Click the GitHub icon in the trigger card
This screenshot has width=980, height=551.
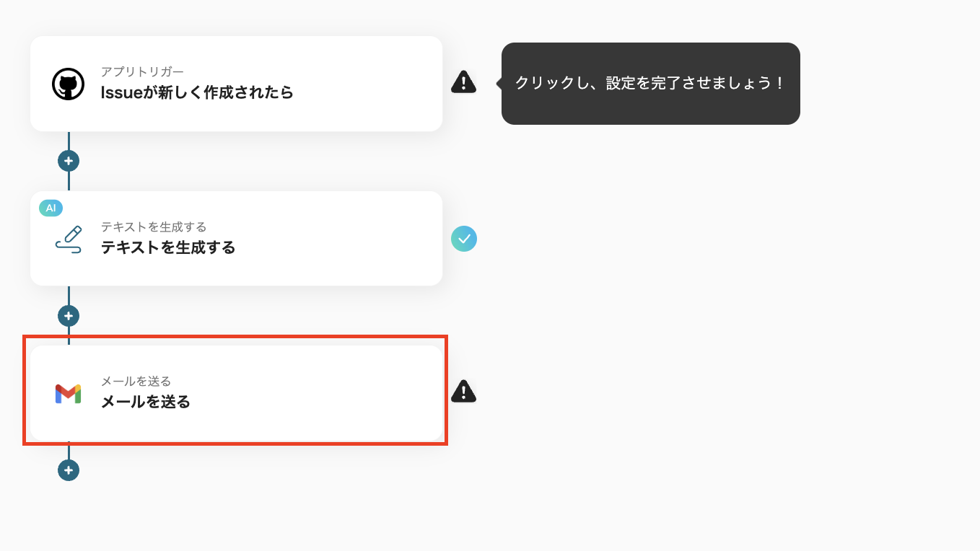coord(68,84)
